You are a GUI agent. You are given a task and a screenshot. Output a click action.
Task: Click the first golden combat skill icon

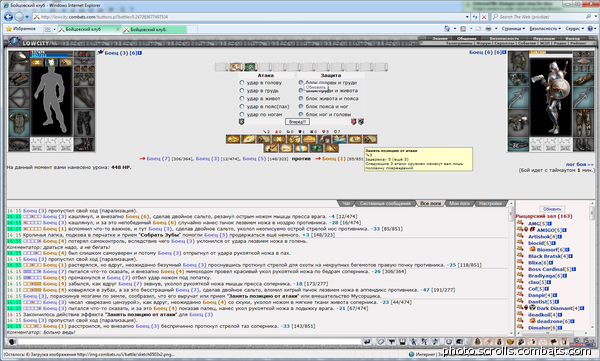233,139
